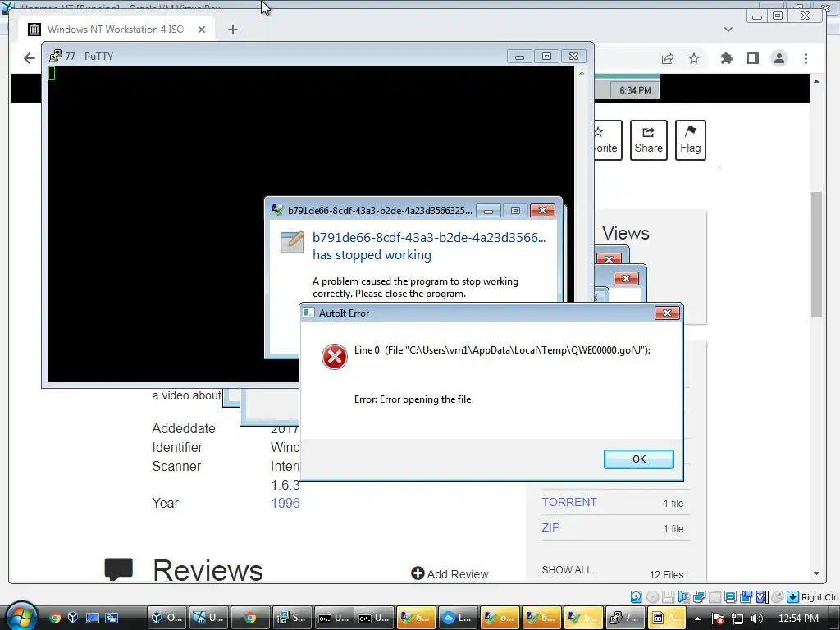Viewport: 840px width, 630px height.
Task: Click VirtualBox floppy disk status icon
Action: coord(668,597)
